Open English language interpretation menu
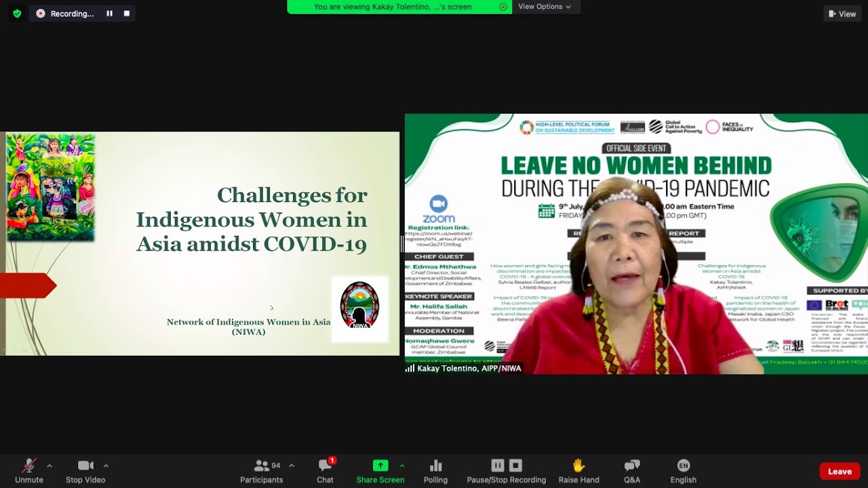 pyautogui.click(x=684, y=471)
